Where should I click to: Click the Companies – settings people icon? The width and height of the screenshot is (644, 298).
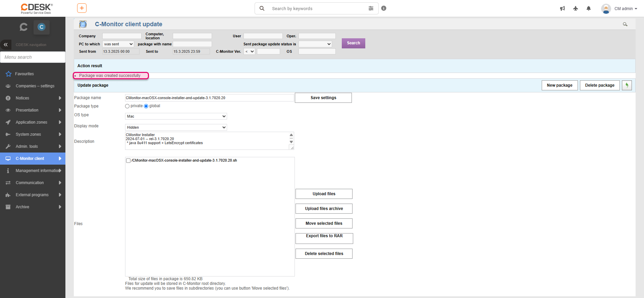(8, 86)
